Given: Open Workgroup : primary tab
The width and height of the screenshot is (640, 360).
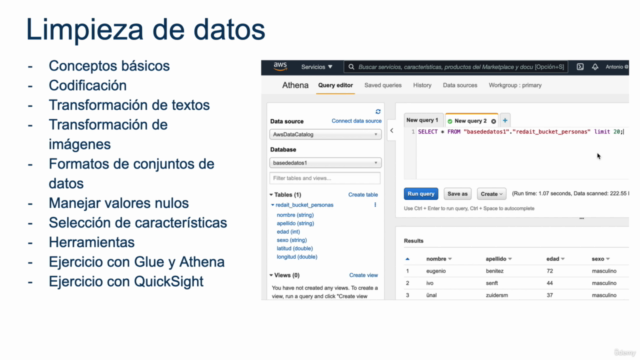Looking at the screenshot, I should (515, 85).
